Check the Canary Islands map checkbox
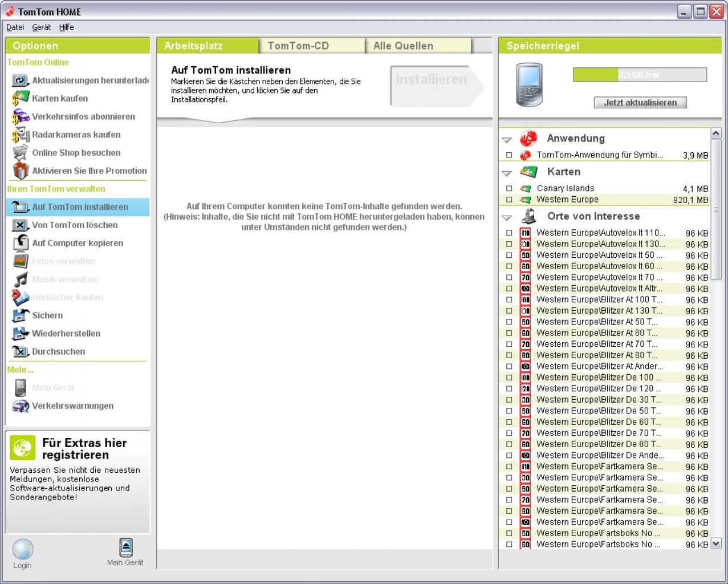Screen dimensions: 728x584 509,188
